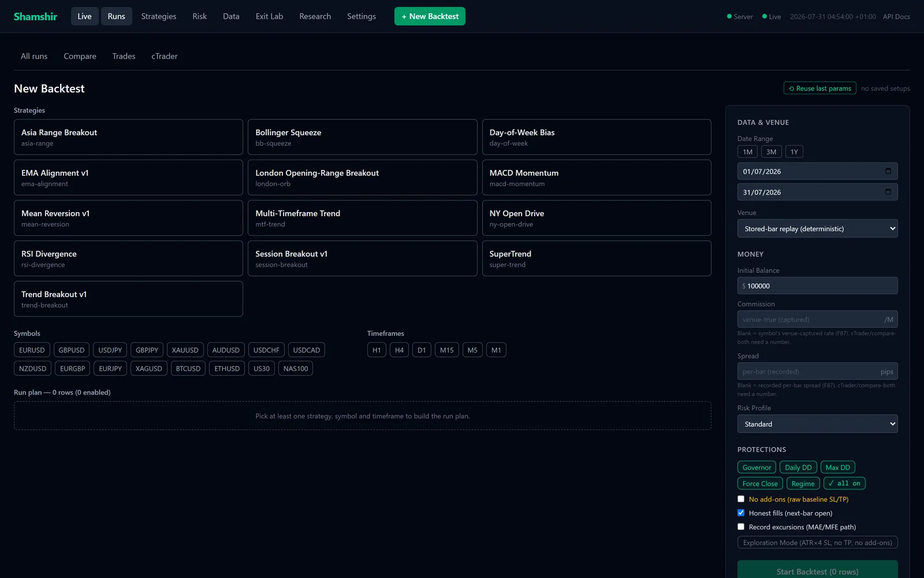Go to Strategies in top navigation
924x578 pixels.
pyautogui.click(x=159, y=16)
